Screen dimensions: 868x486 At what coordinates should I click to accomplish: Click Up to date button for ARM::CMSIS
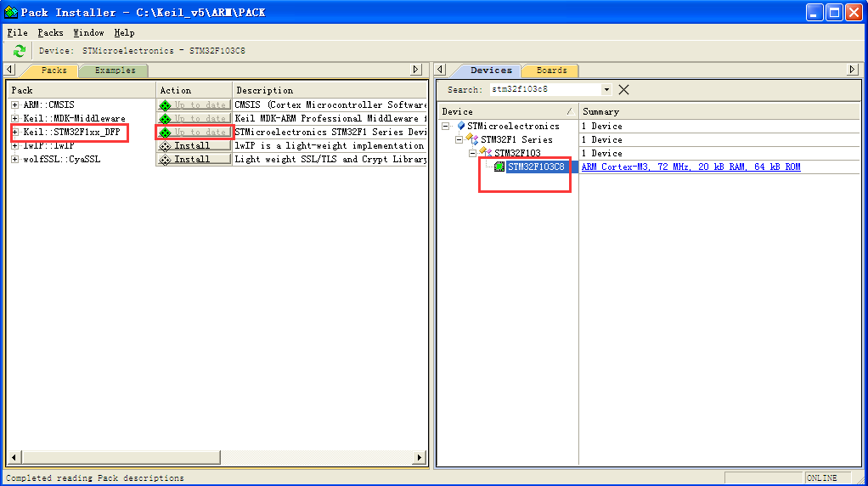(193, 105)
